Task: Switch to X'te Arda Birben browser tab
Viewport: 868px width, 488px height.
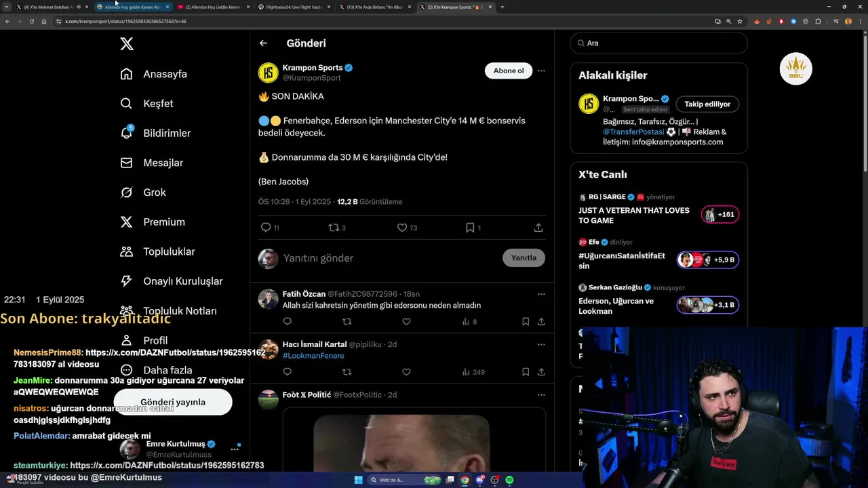Action: coord(375,7)
